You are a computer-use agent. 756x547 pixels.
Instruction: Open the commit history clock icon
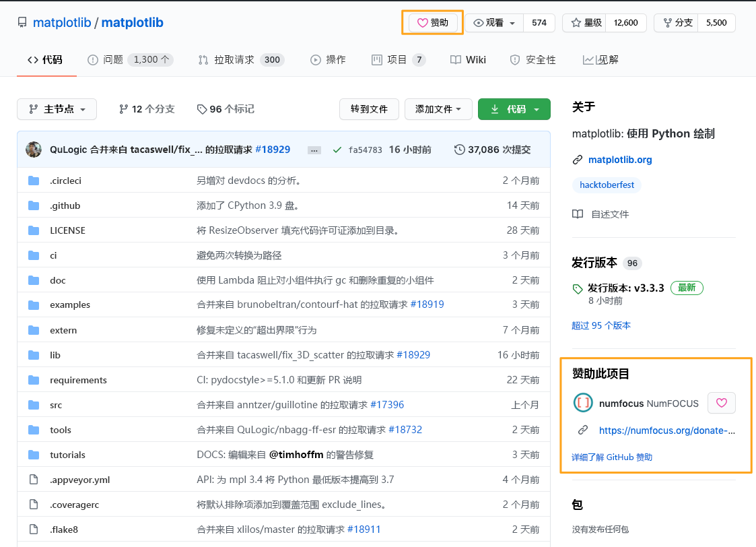coord(460,149)
